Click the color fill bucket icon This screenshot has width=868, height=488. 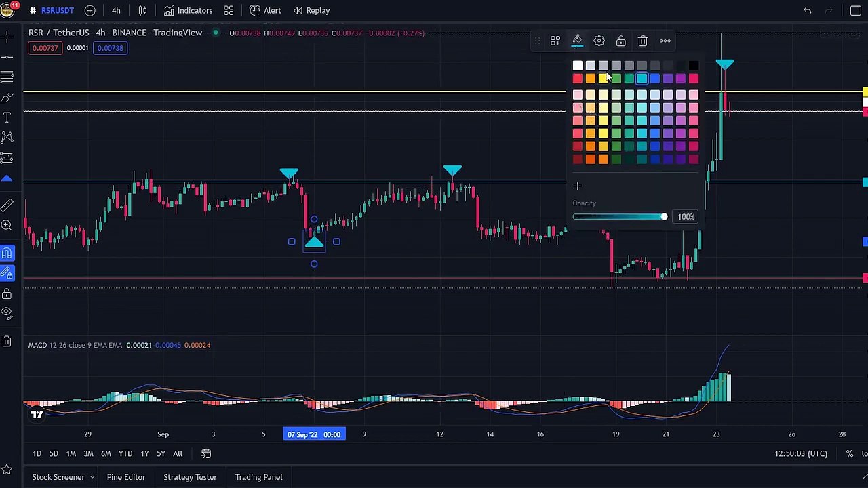(577, 41)
